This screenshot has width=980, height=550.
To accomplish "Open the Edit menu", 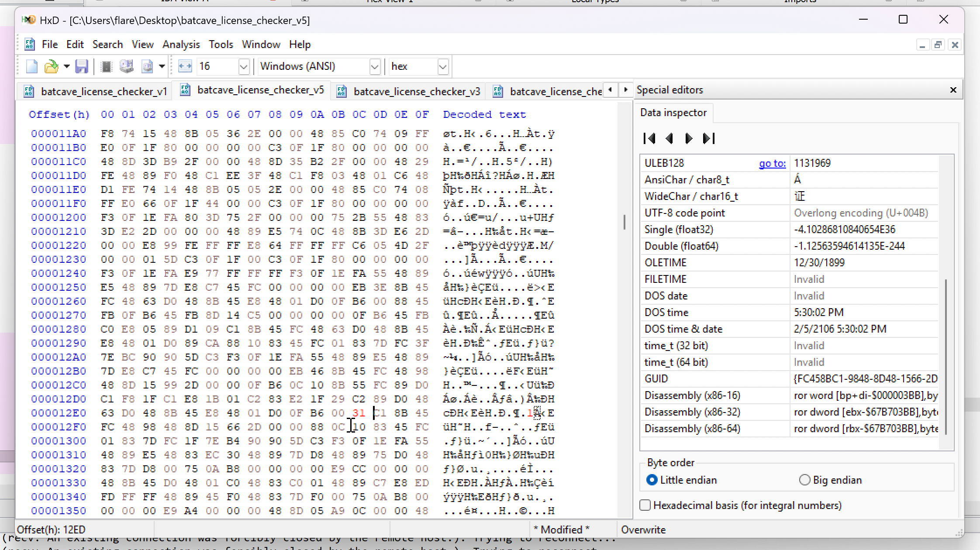I will [x=75, y=45].
